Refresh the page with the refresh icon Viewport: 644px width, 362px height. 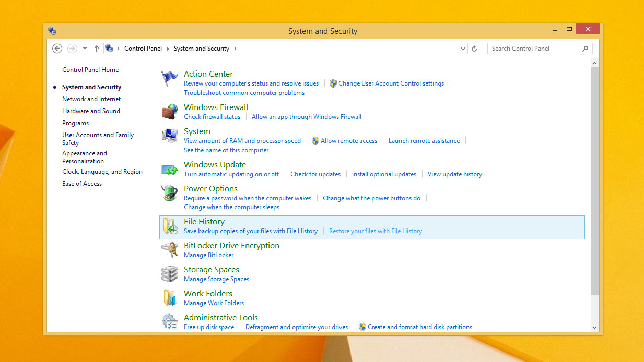(474, 48)
